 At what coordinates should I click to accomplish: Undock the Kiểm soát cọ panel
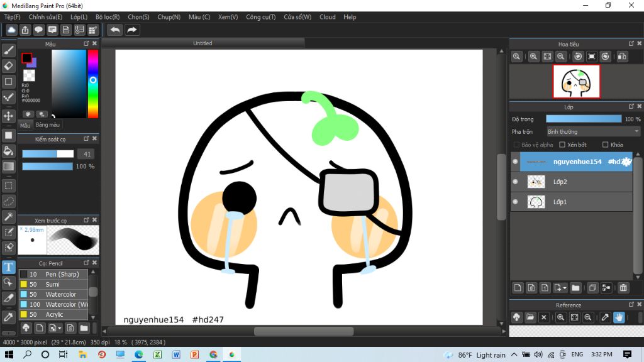(86, 139)
